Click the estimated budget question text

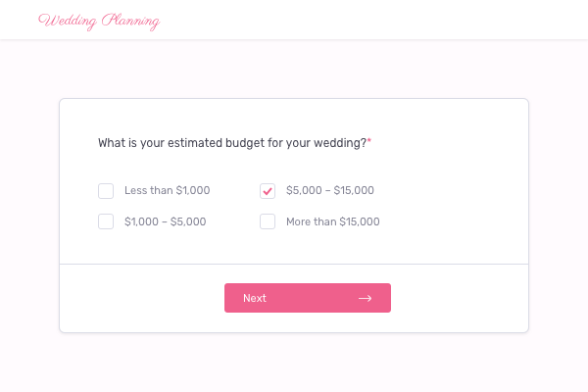232,143
